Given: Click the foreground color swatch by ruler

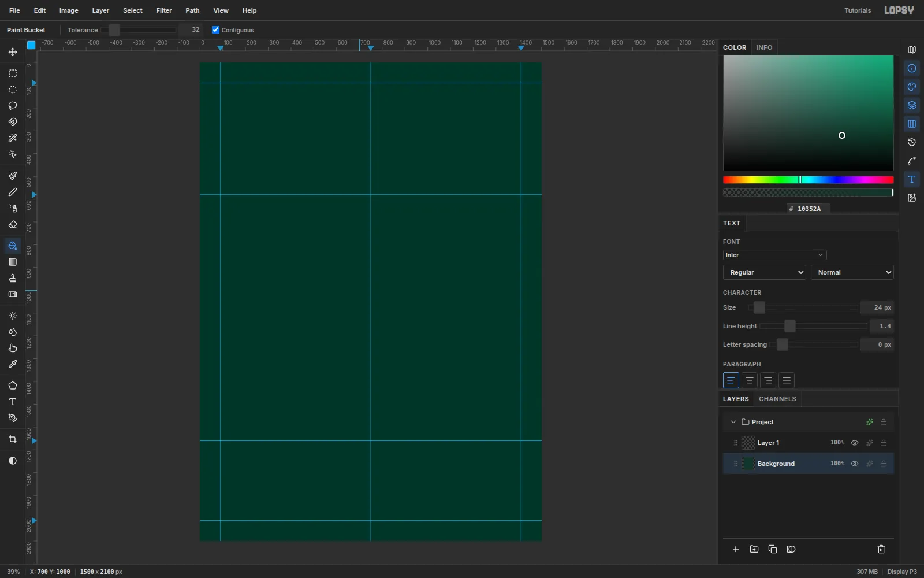Looking at the screenshot, I should click(31, 45).
